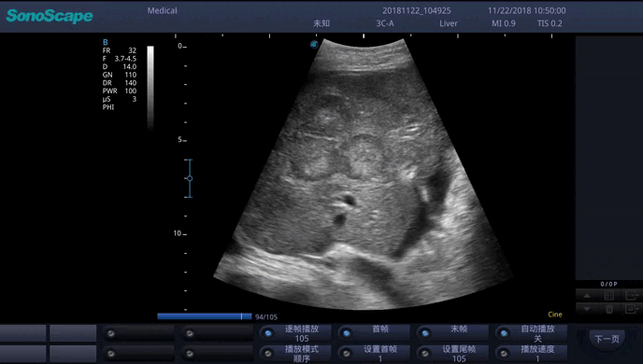643x364 pixels.
Task: Jump to last frame with 末帧
Action: pyautogui.click(x=452, y=333)
